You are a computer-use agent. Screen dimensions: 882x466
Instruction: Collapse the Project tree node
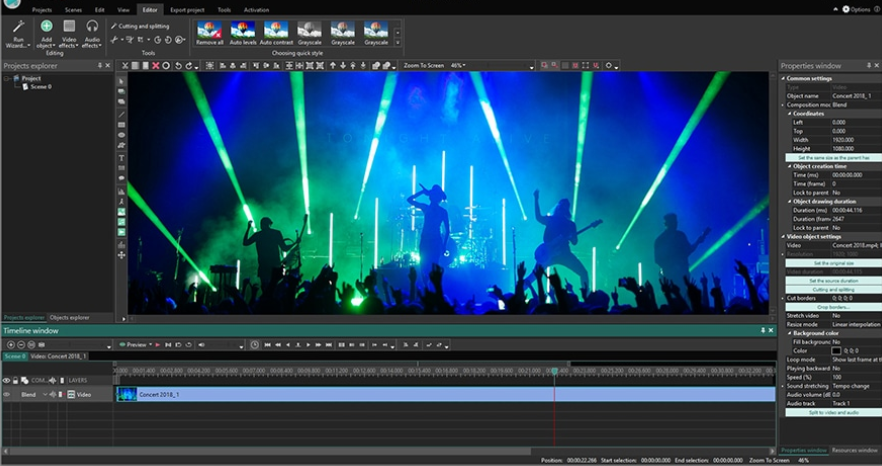[7, 79]
